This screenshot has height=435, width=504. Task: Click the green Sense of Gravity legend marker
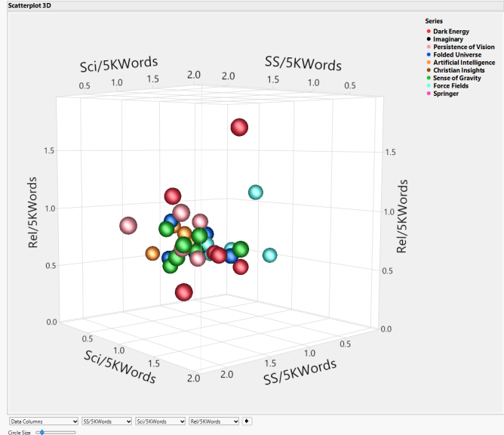click(x=429, y=78)
